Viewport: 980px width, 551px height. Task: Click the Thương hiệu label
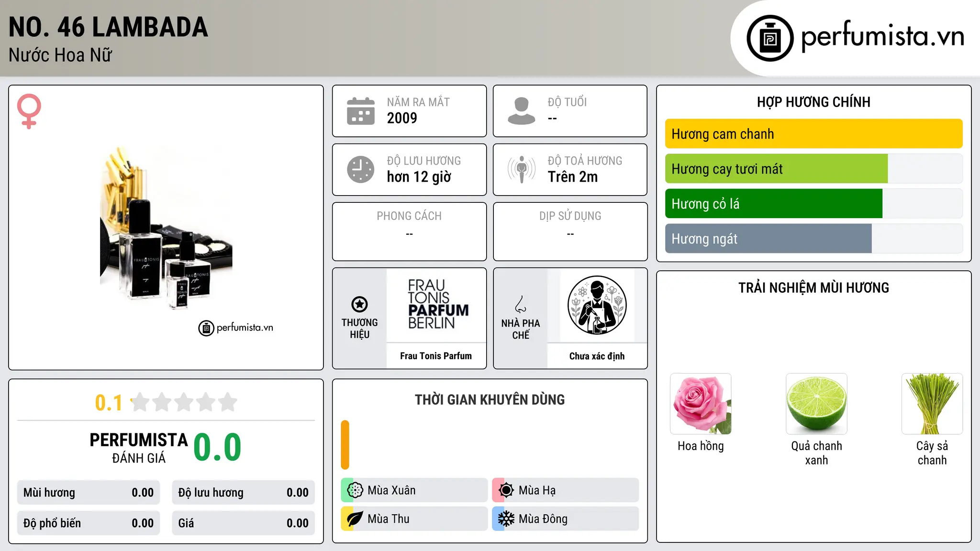point(359,329)
